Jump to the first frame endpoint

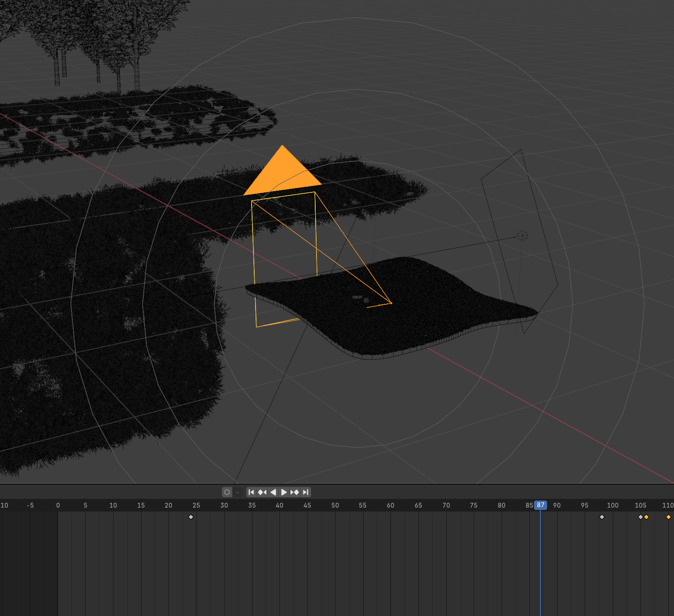[x=251, y=492]
